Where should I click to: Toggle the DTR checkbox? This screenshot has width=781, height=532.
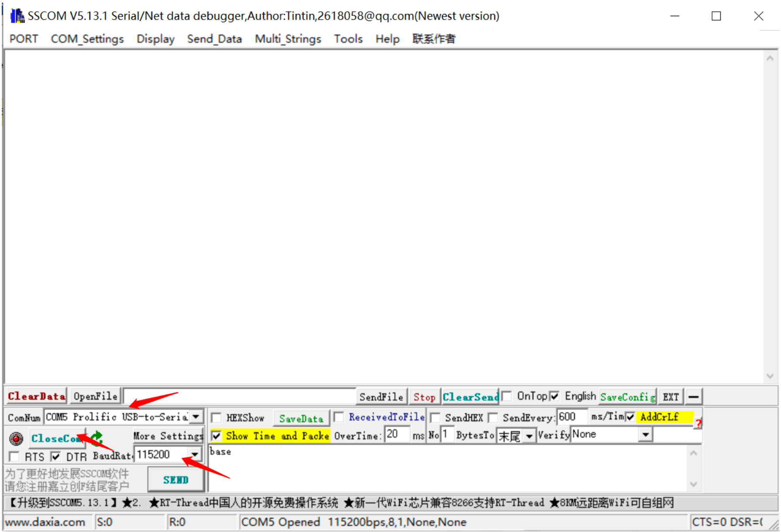coord(55,457)
